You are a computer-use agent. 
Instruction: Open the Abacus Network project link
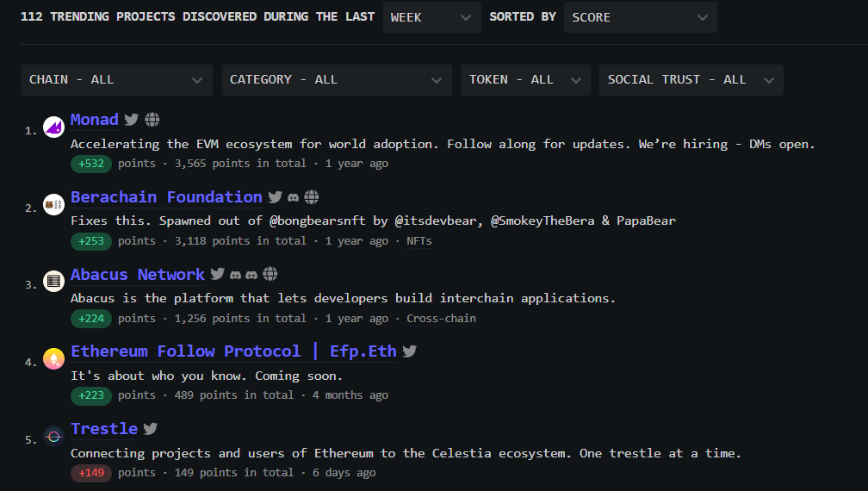(x=138, y=275)
